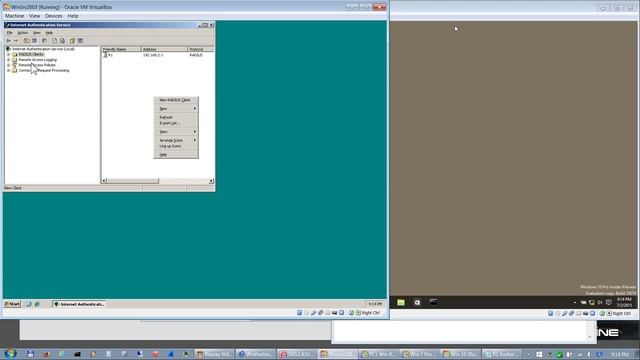The height and width of the screenshot is (360, 640).
Task: Open the IAS Action menu
Action: click(x=23, y=33)
